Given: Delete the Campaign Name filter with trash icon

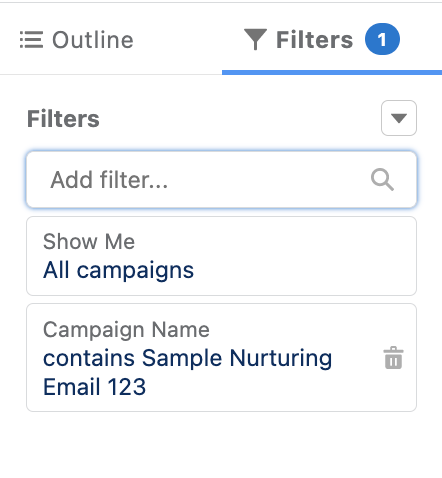Looking at the screenshot, I should coord(393,358).
